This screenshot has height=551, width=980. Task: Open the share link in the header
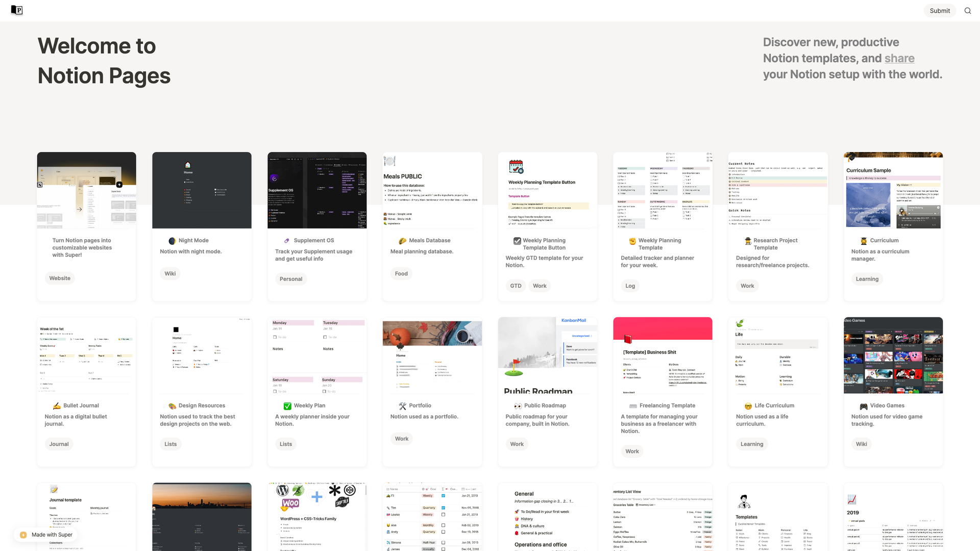point(899,58)
